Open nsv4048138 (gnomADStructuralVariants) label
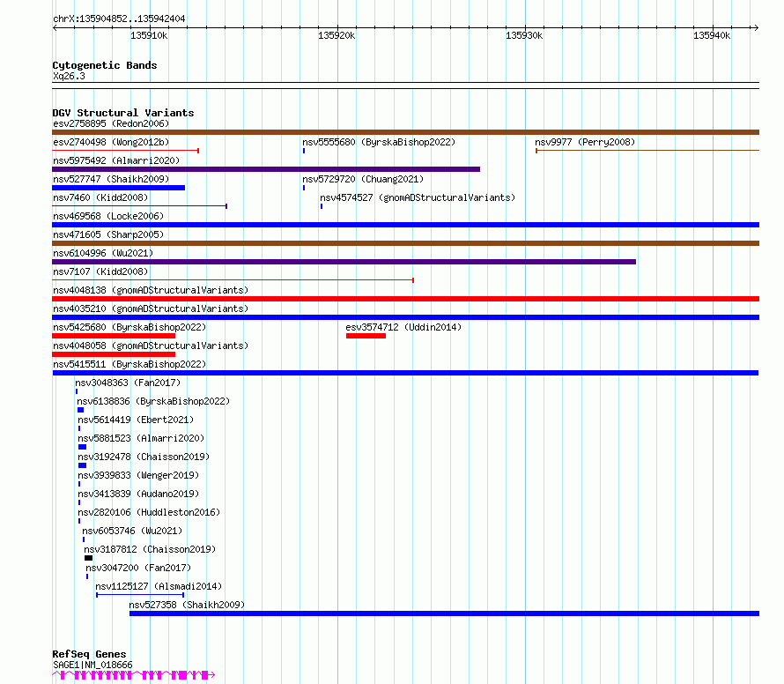The image size is (784, 684). pyautogui.click(x=151, y=290)
